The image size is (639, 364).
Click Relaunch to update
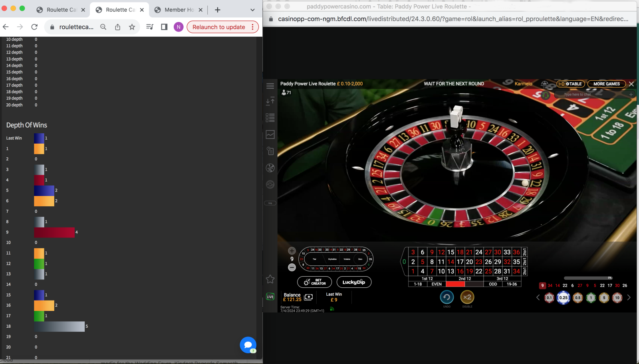222,27
